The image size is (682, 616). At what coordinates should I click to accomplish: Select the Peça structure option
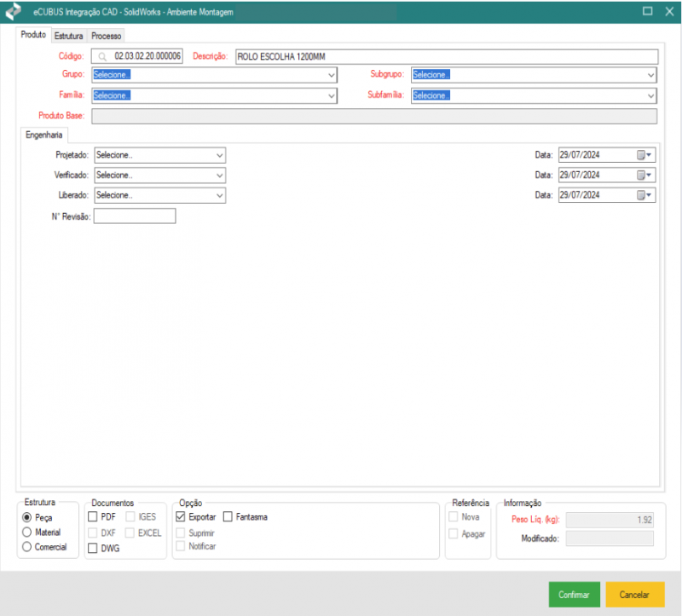[27, 517]
